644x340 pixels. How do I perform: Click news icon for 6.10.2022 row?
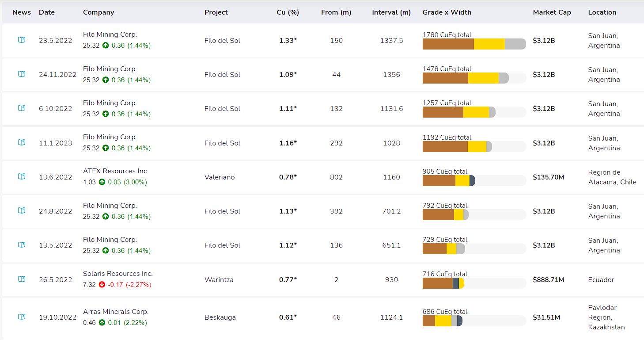click(x=22, y=108)
